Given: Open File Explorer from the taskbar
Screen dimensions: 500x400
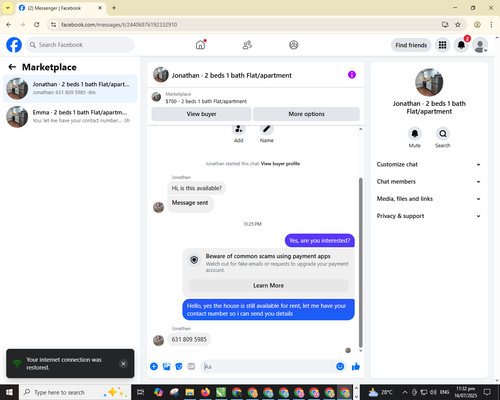Looking at the screenshot, I should click(x=190, y=392).
